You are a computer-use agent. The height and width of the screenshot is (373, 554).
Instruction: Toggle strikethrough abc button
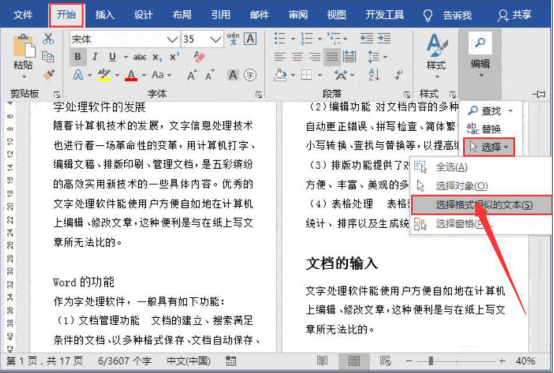click(x=140, y=57)
